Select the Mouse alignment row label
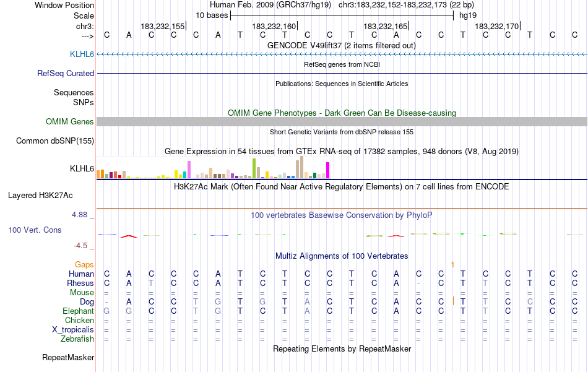The image size is (588, 372). [x=82, y=293]
